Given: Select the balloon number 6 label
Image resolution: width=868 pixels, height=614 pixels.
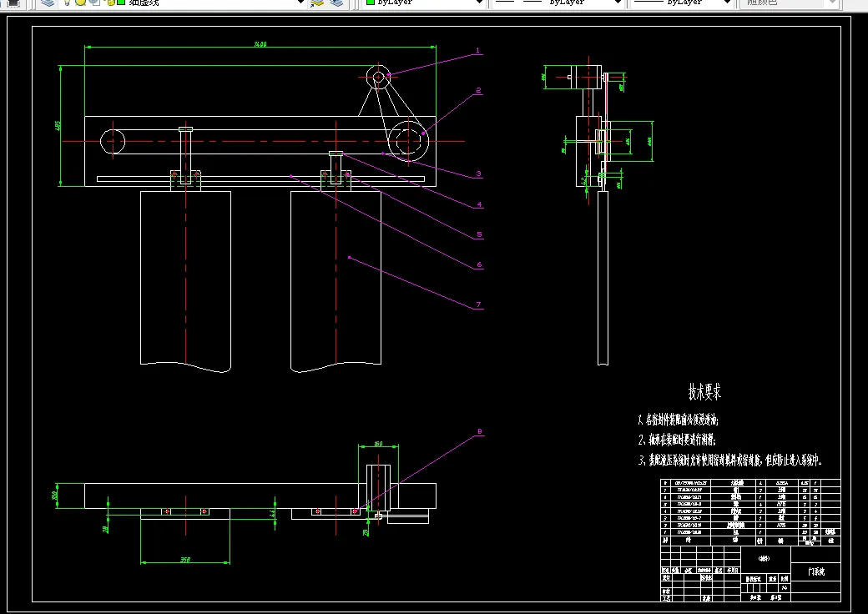Looking at the screenshot, I should tap(479, 265).
